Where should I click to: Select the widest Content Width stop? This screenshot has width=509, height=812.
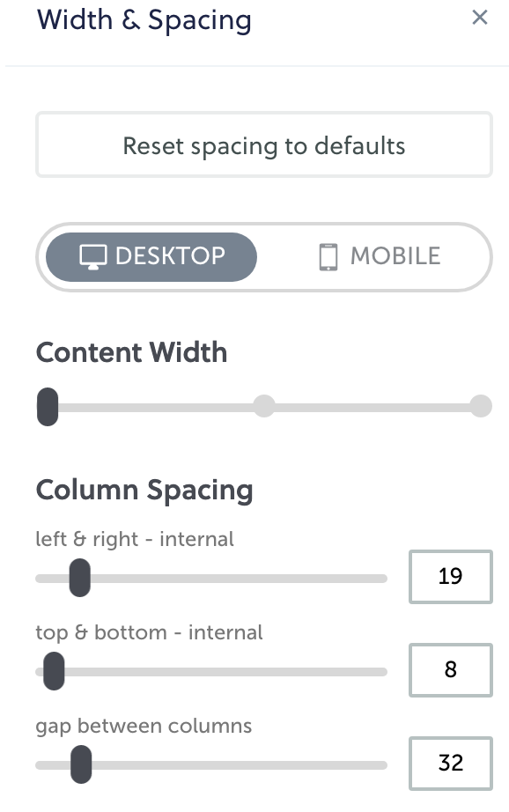point(481,406)
